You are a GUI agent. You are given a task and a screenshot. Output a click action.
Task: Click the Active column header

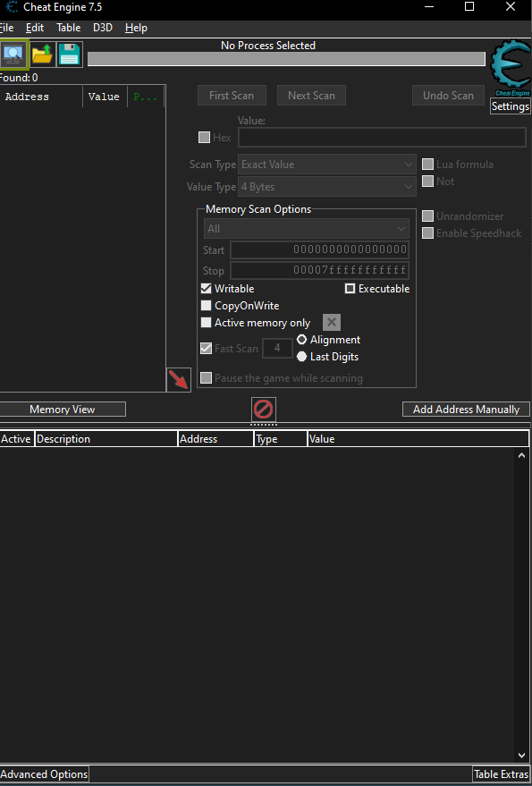[x=17, y=439]
